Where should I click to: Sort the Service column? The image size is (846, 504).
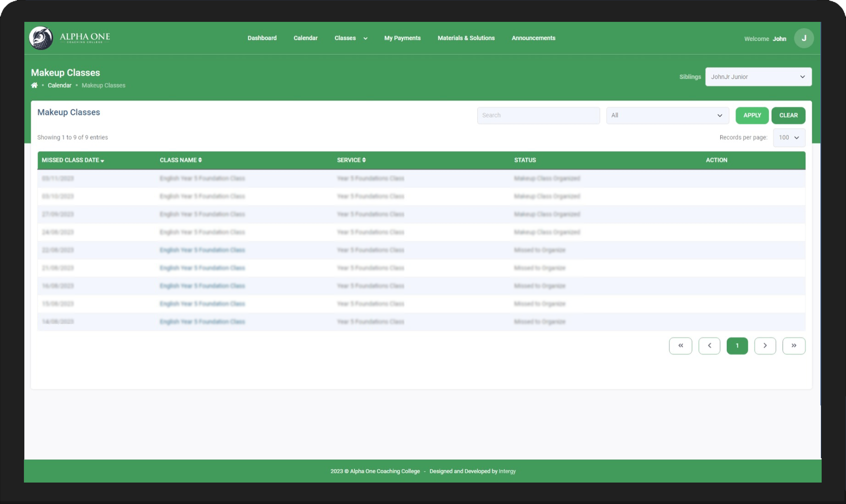coord(351,160)
